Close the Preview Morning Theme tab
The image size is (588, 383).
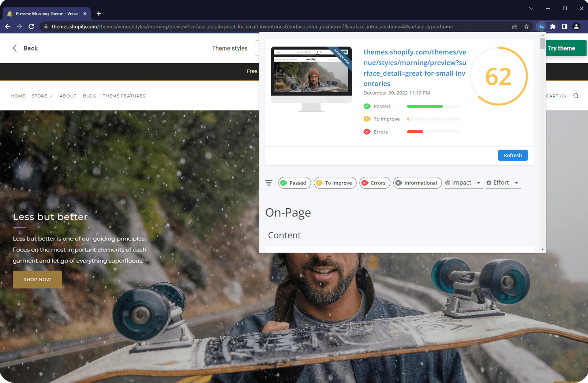(85, 14)
